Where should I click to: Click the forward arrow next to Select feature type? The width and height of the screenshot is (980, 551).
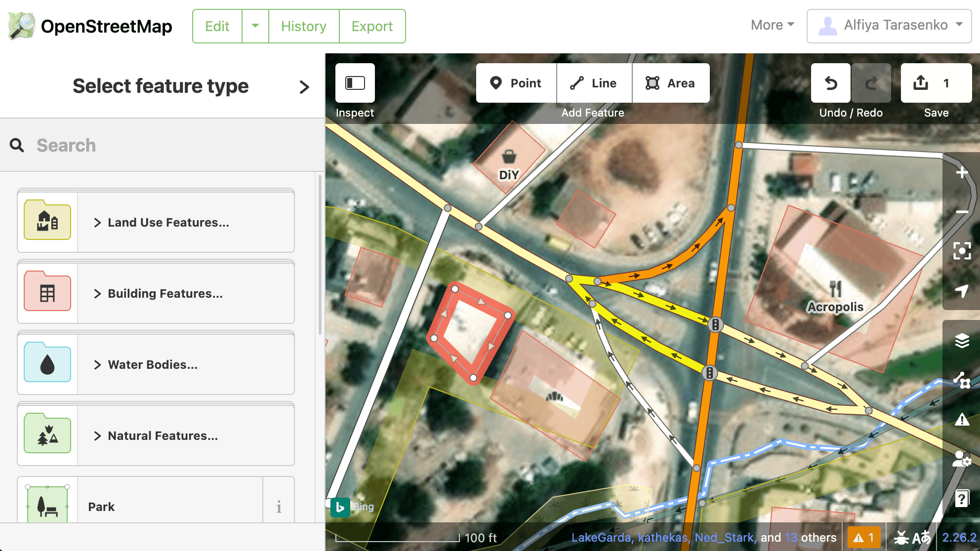[304, 87]
